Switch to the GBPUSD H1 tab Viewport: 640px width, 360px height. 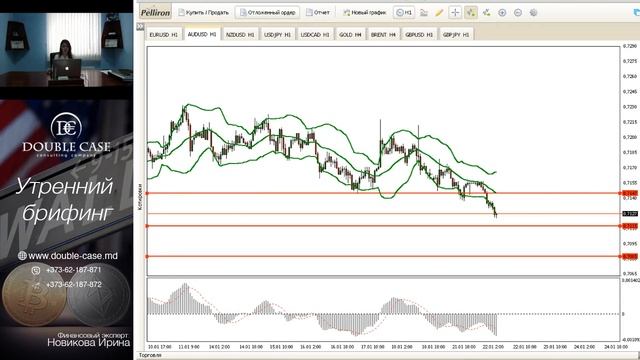pos(419,35)
